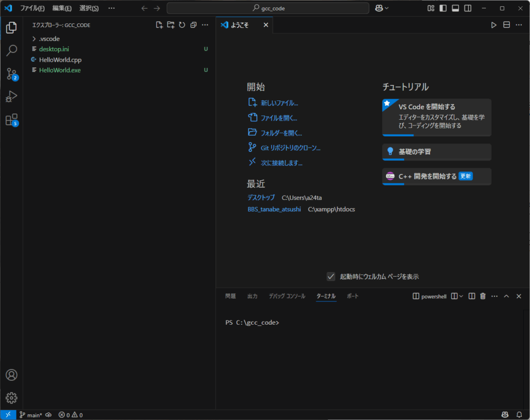
Task: Open the Manage gear settings icon
Action: click(x=11, y=398)
